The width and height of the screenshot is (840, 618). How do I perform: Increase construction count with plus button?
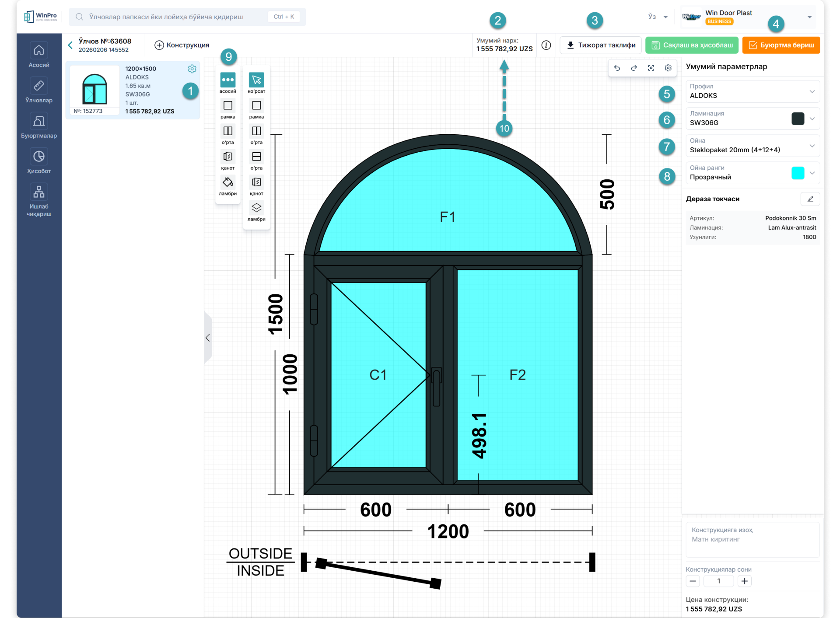click(744, 581)
